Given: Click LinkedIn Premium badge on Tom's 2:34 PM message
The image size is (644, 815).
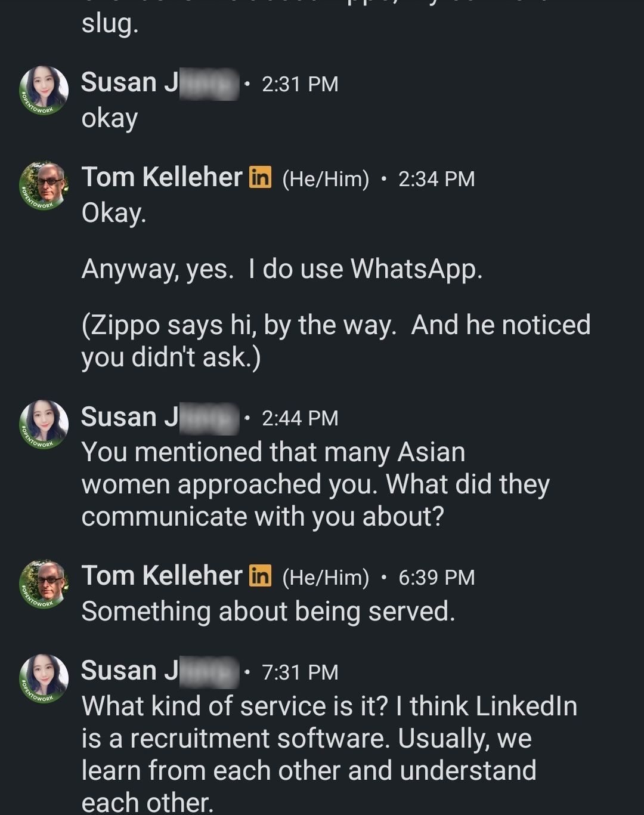Looking at the screenshot, I should click(260, 177).
